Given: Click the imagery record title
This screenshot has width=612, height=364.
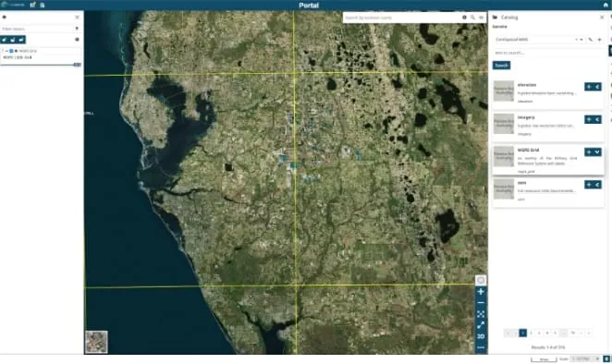Looking at the screenshot, I should click(x=526, y=117).
